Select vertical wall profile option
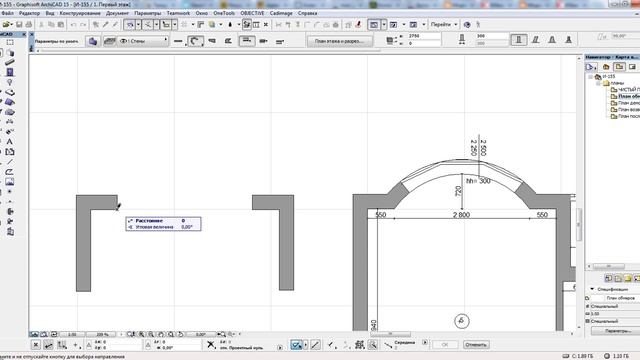This screenshot has height=360, width=640. click(519, 40)
